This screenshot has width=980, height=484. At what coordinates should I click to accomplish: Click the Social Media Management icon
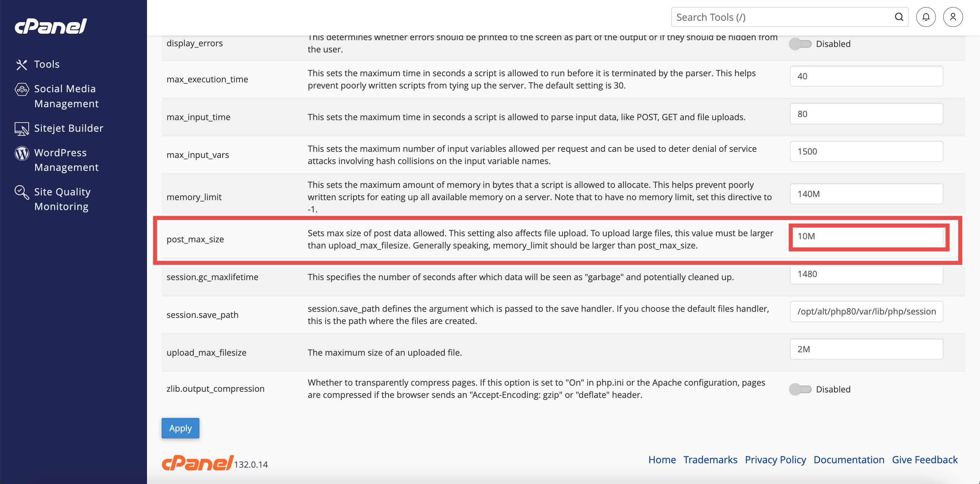(22, 89)
